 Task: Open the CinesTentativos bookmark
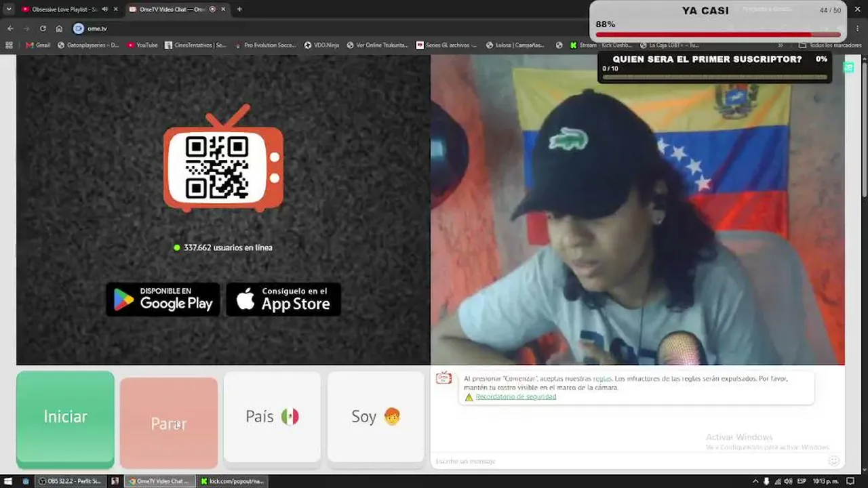point(195,45)
